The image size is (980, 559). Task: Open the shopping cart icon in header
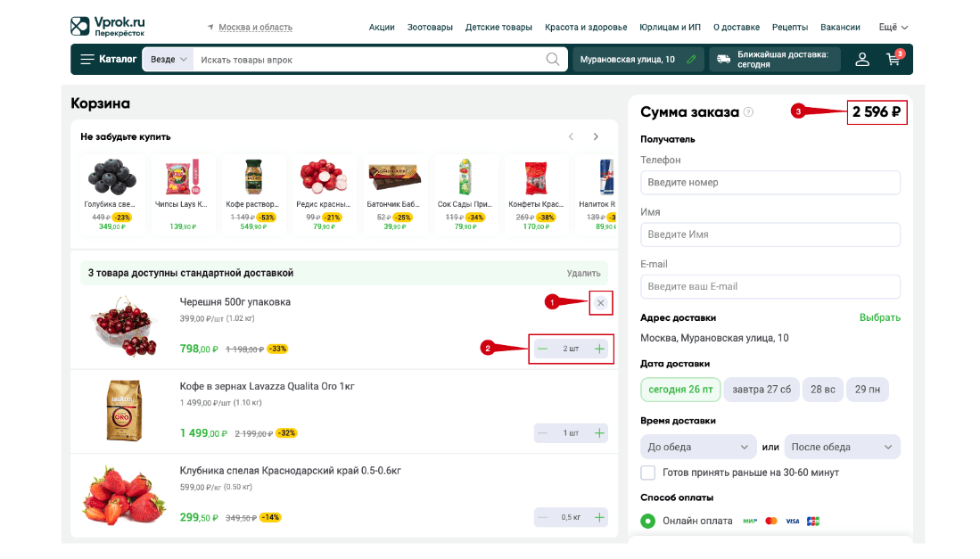(x=893, y=60)
